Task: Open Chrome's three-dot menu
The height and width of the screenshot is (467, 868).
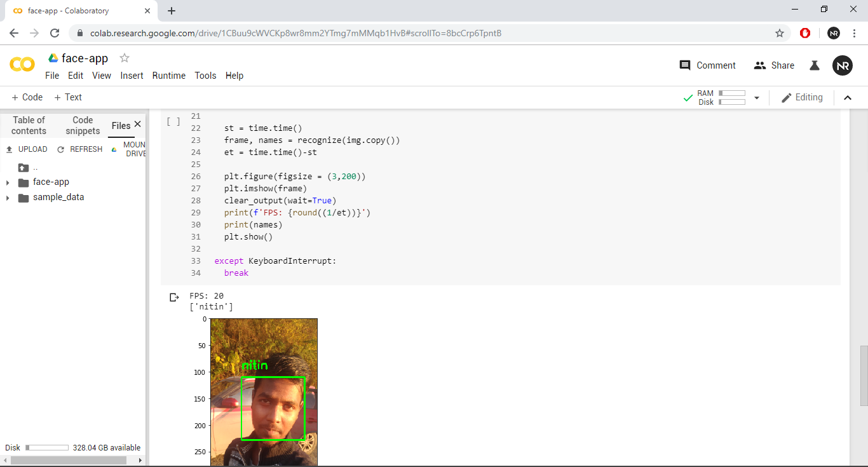Action: [854, 33]
